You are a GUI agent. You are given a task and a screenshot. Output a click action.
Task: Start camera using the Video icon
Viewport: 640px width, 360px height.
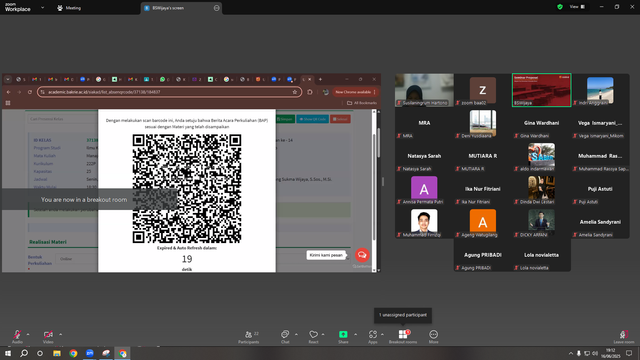click(48, 335)
